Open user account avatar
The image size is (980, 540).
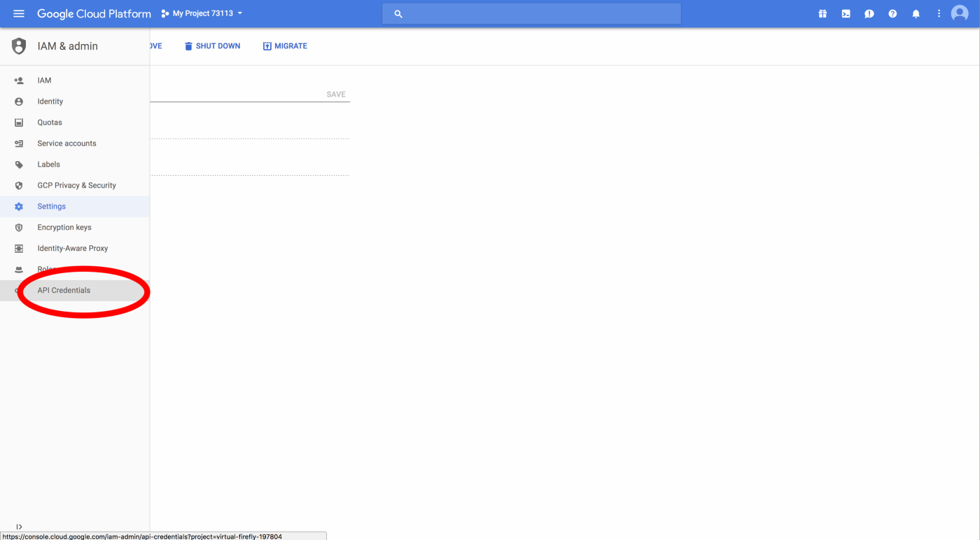click(x=960, y=13)
